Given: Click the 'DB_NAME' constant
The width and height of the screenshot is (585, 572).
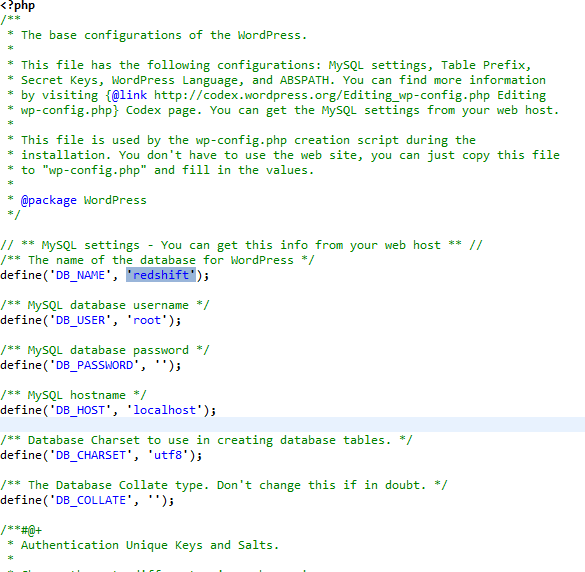Looking at the screenshot, I should [80, 275].
